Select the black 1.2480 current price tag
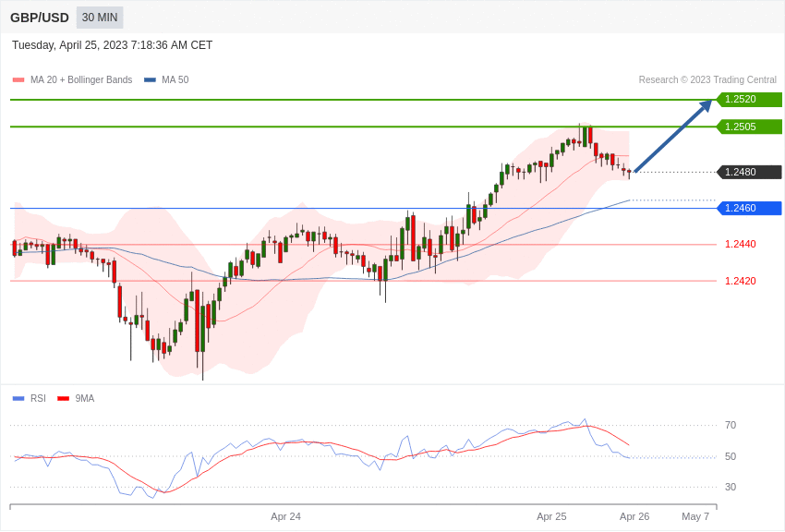 749,172
